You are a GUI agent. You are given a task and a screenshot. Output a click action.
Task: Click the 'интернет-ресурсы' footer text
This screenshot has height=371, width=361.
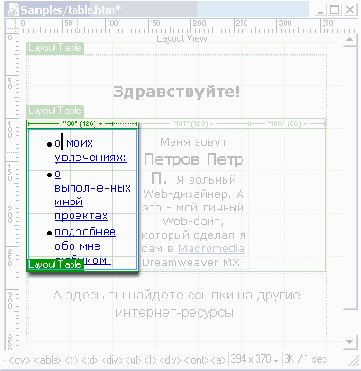pos(174,313)
